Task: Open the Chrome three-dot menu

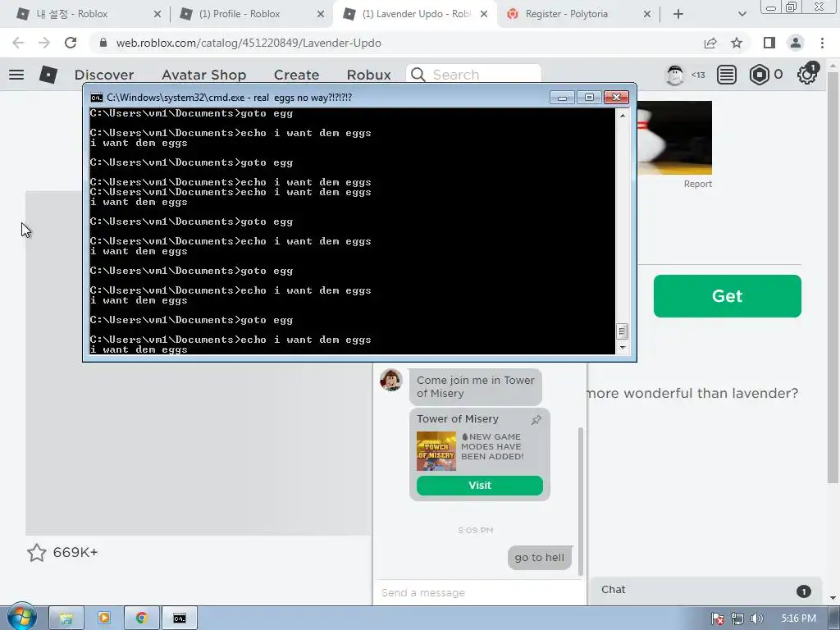Action: coord(822,43)
